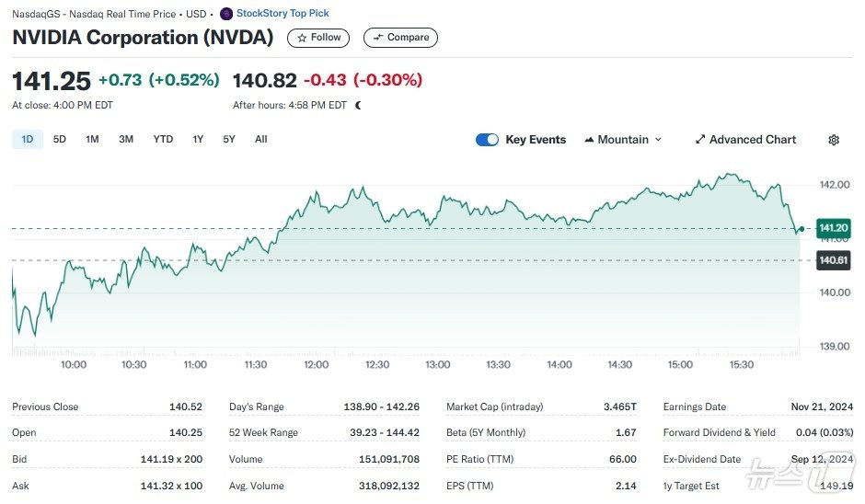Click the Compare arrows icon
Viewport: 865px width, 504px height.
[x=378, y=38]
